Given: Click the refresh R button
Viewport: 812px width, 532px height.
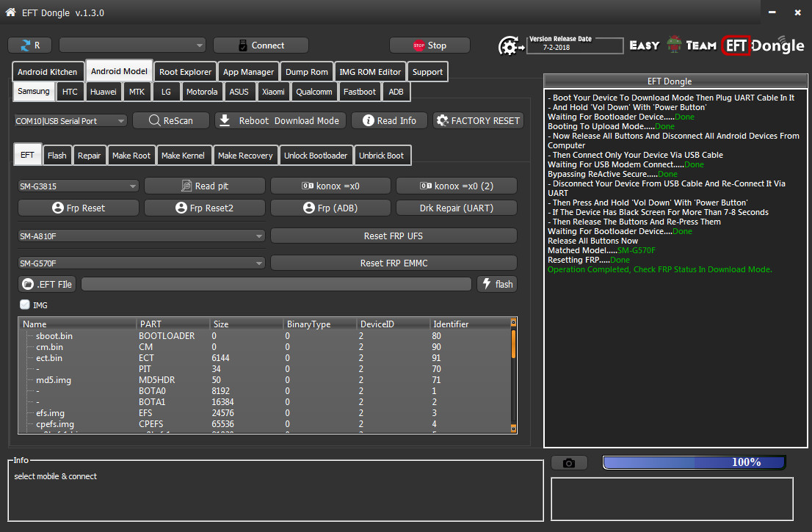Looking at the screenshot, I should pyautogui.click(x=30, y=45).
